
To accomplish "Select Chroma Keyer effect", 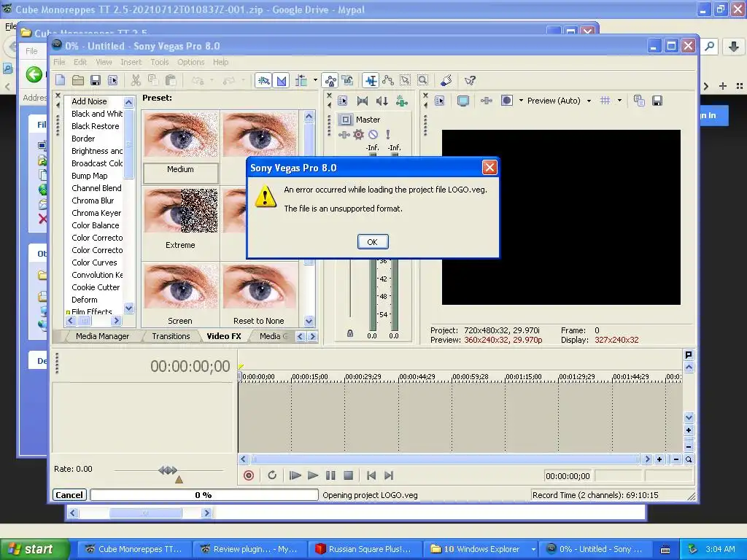I will point(96,213).
